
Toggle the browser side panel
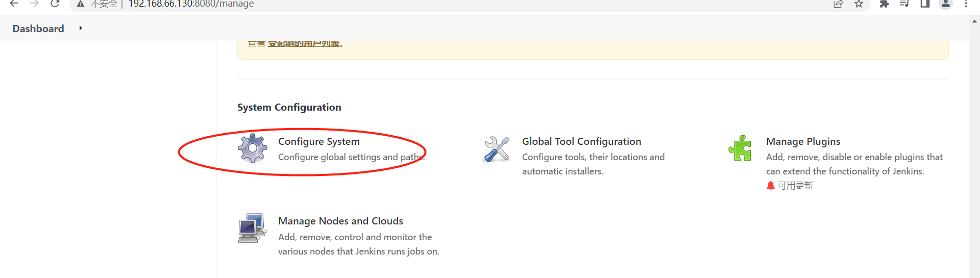tap(925, 4)
